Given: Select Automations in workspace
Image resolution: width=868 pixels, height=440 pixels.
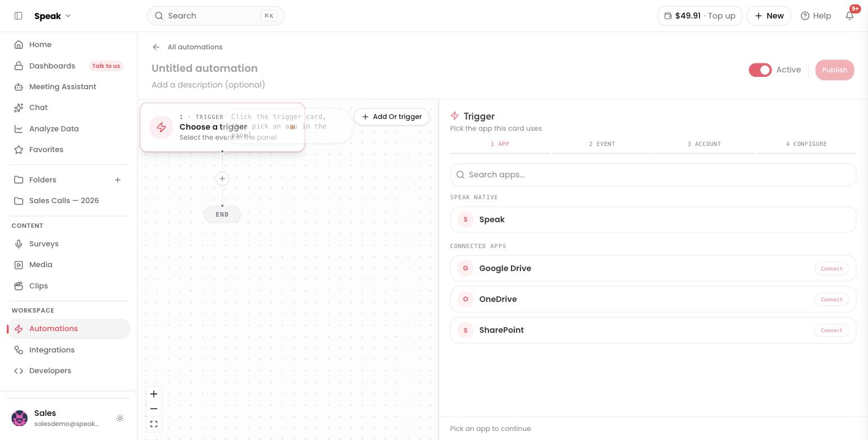Looking at the screenshot, I should click(68, 329).
